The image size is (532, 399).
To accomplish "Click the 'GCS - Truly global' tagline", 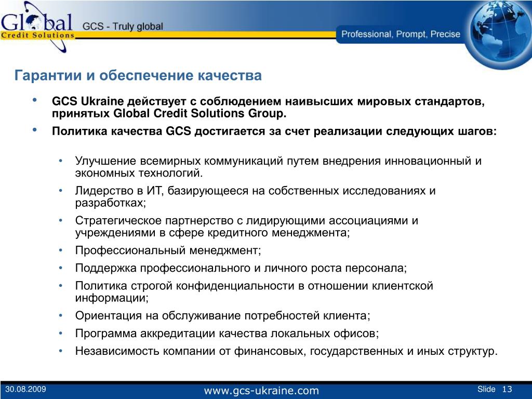I will [123, 26].
